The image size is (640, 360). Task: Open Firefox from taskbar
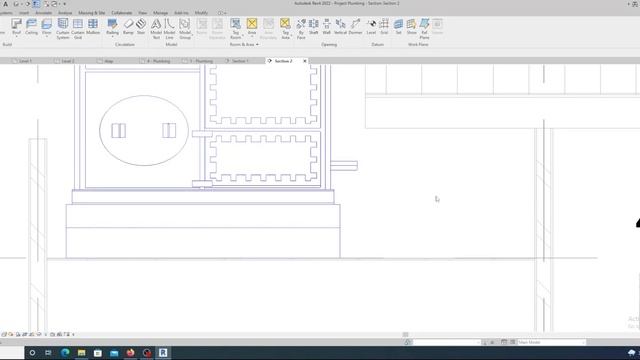point(130,353)
